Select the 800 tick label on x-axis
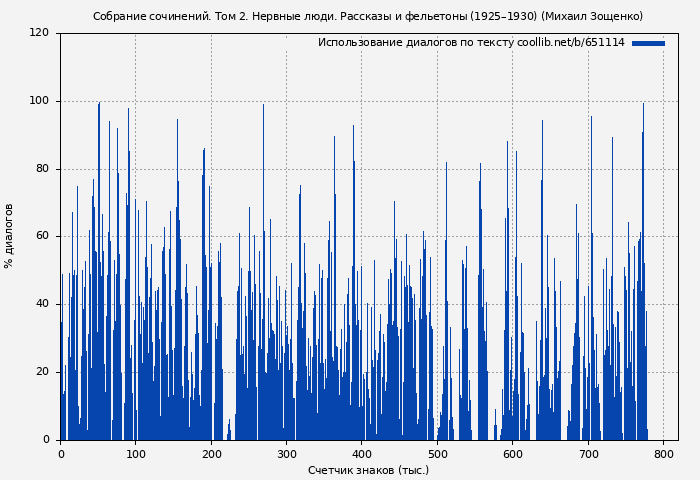 click(664, 453)
